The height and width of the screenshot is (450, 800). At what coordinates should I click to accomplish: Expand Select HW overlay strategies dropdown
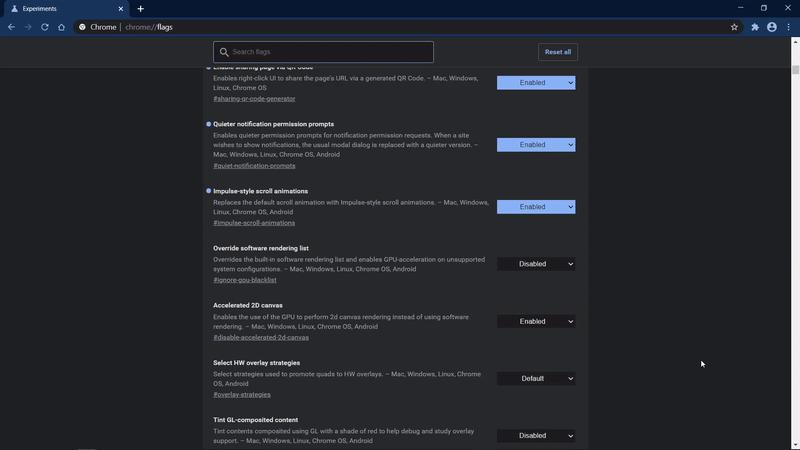536,378
